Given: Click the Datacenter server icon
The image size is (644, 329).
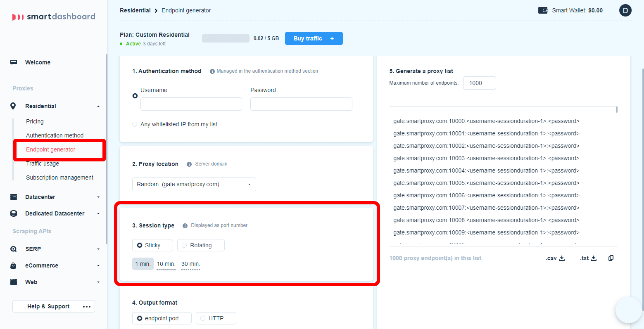Looking at the screenshot, I should click(x=14, y=197).
